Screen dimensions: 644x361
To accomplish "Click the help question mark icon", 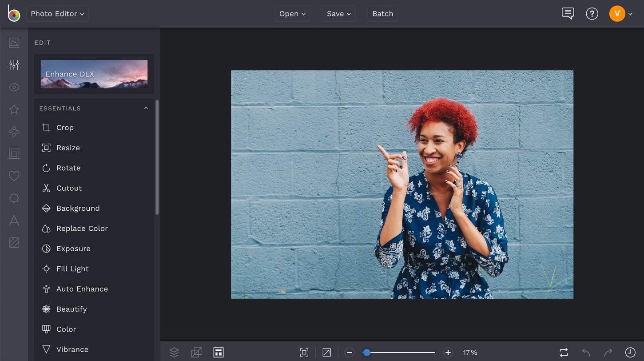I will tap(592, 14).
